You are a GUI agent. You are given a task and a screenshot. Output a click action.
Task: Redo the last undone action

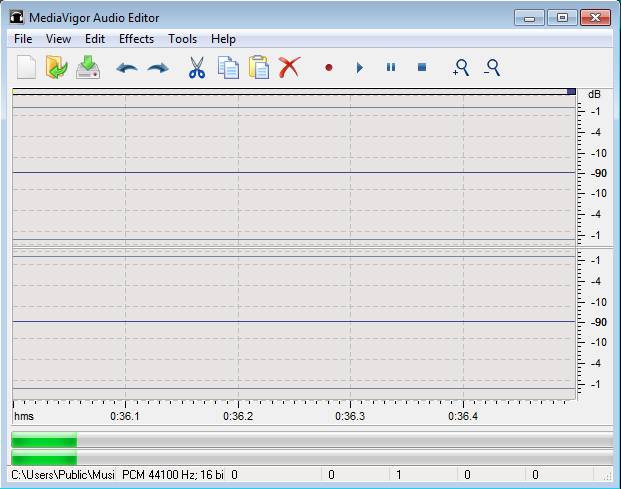pos(158,68)
